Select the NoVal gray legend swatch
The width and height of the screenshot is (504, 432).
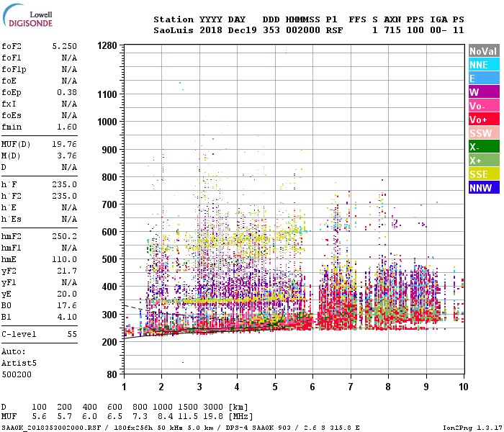[484, 51]
